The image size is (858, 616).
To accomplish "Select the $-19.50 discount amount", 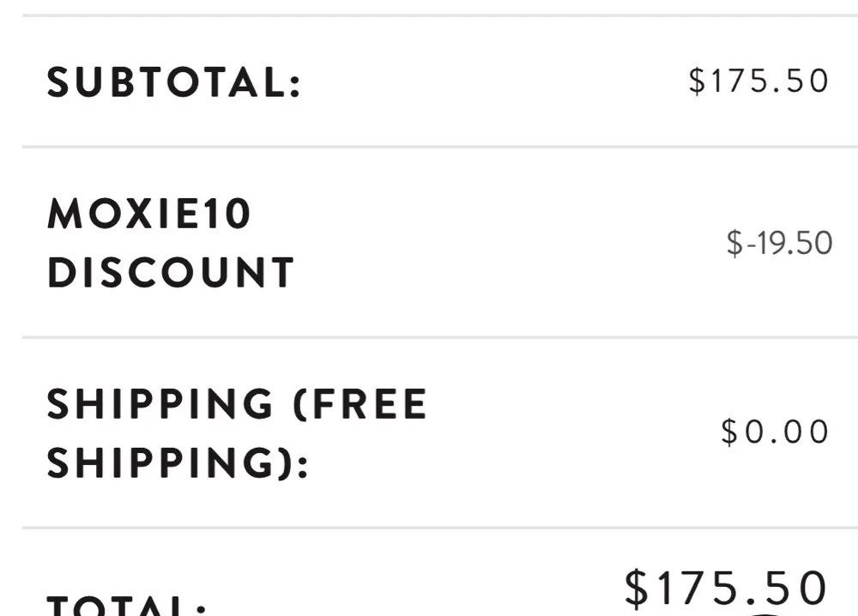I will tap(779, 244).
